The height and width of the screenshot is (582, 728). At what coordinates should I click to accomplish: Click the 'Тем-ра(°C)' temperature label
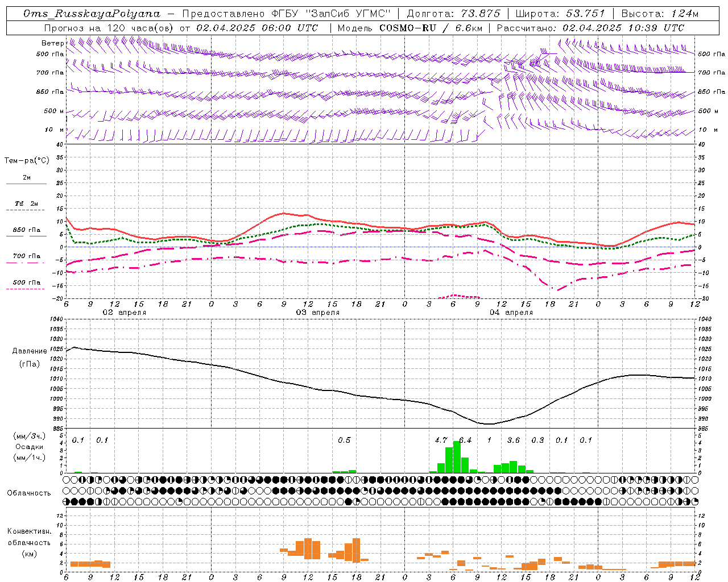click(27, 161)
